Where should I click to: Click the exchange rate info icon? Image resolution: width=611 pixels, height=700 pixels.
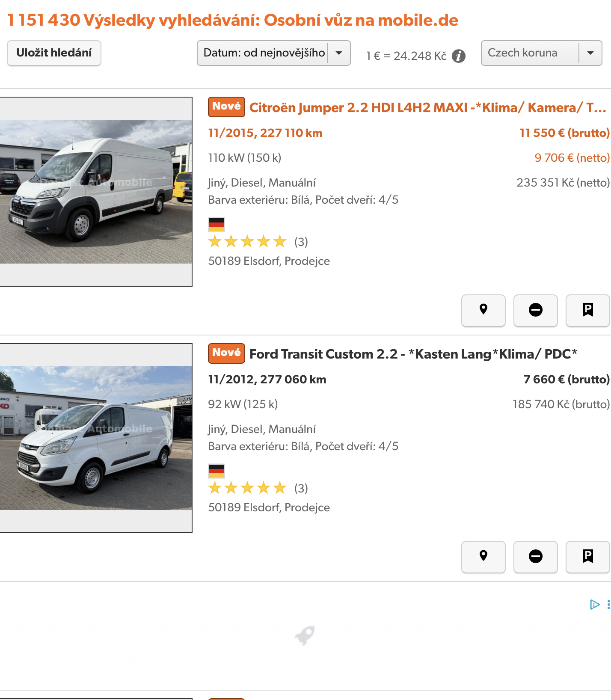click(x=459, y=56)
